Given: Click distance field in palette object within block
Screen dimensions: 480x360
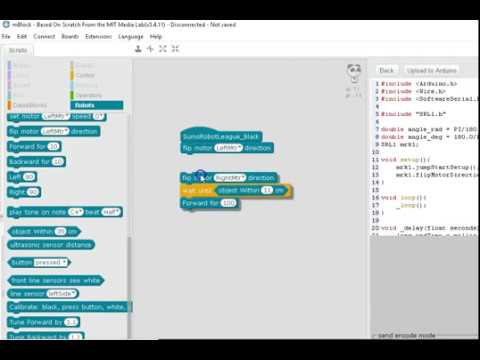Looking at the screenshot, I should coord(60,231).
